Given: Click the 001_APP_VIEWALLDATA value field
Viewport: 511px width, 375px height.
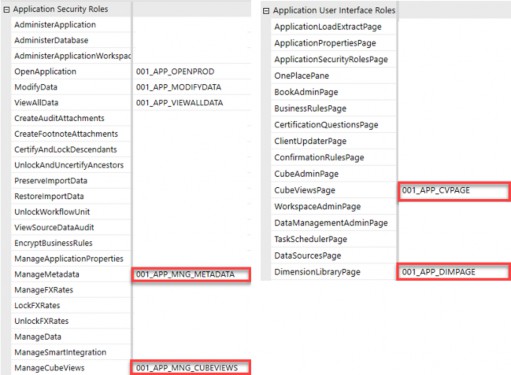Looking at the screenshot, I should (x=192, y=103).
